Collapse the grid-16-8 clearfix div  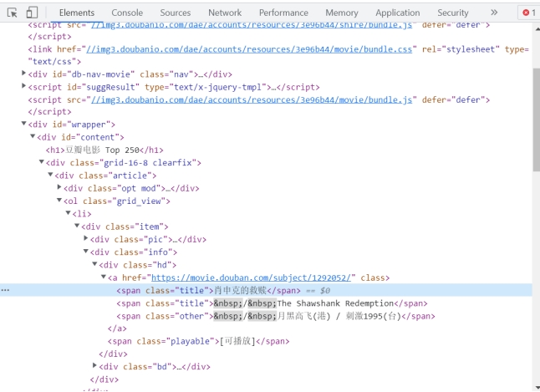point(42,161)
